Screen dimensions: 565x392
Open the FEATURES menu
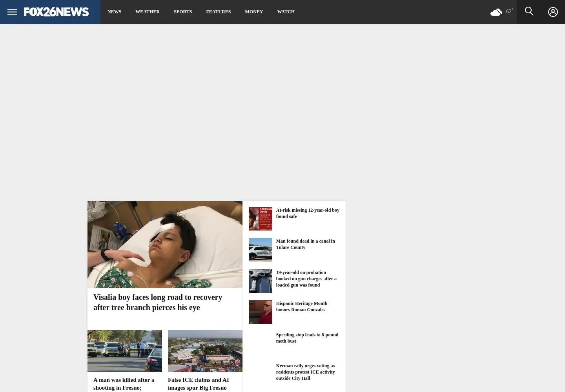tap(219, 12)
